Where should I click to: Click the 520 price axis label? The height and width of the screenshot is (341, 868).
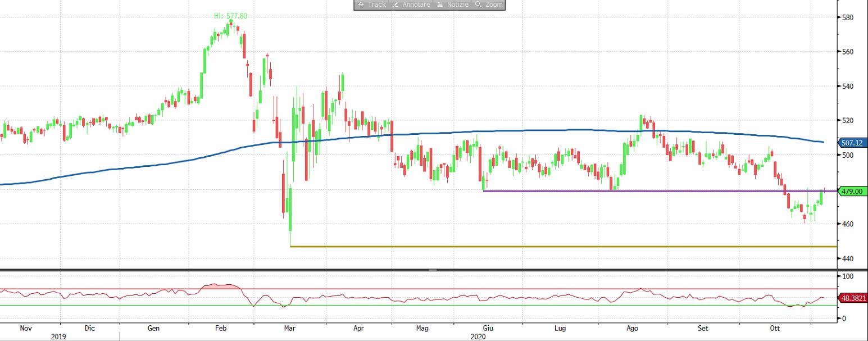pyautogui.click(x=847, y=121)
